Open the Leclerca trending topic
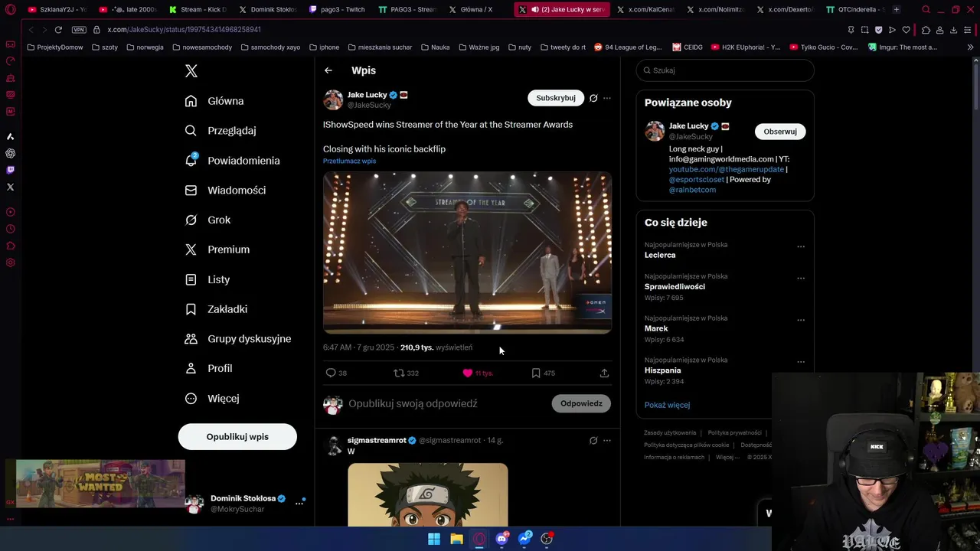This screenshot has width=980, height=551. [x=660, y=255]
